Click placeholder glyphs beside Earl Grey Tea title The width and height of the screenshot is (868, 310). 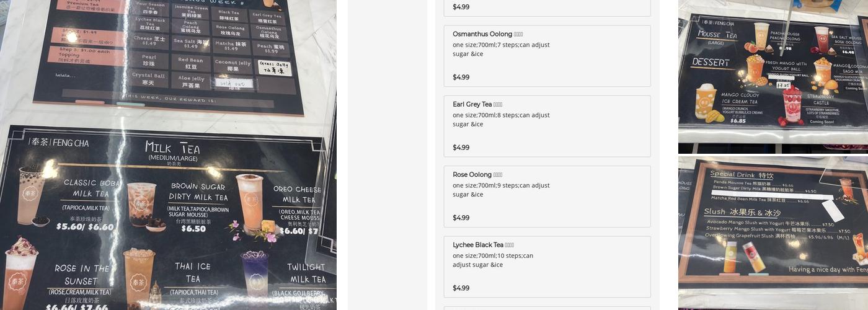[x=498, y=105]
